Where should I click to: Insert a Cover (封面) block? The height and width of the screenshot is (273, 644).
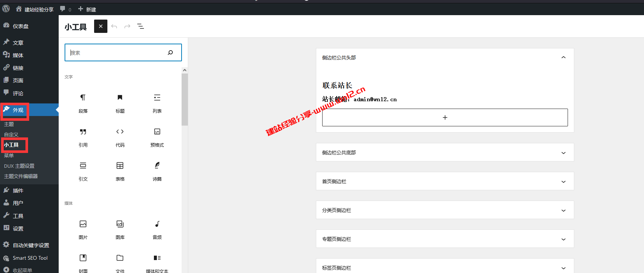point(83,262)
